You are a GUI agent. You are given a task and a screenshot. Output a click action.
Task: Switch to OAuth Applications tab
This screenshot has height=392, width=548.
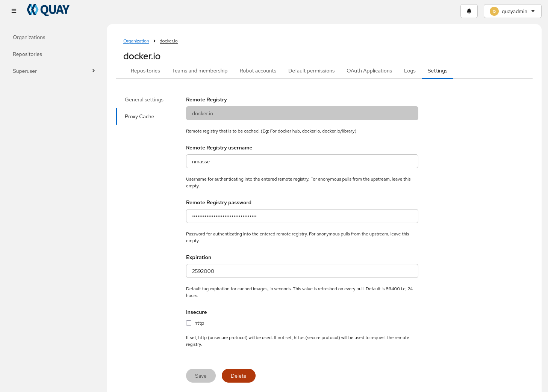[x=369, y=71]
